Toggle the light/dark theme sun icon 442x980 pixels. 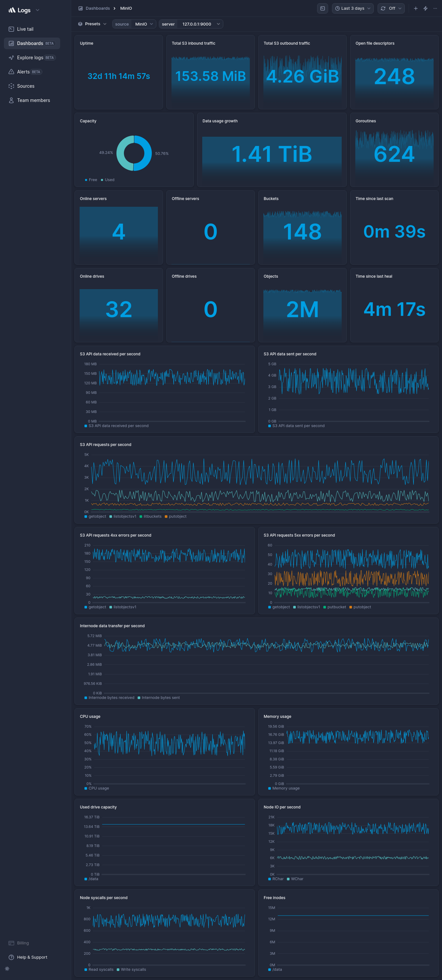7,968
